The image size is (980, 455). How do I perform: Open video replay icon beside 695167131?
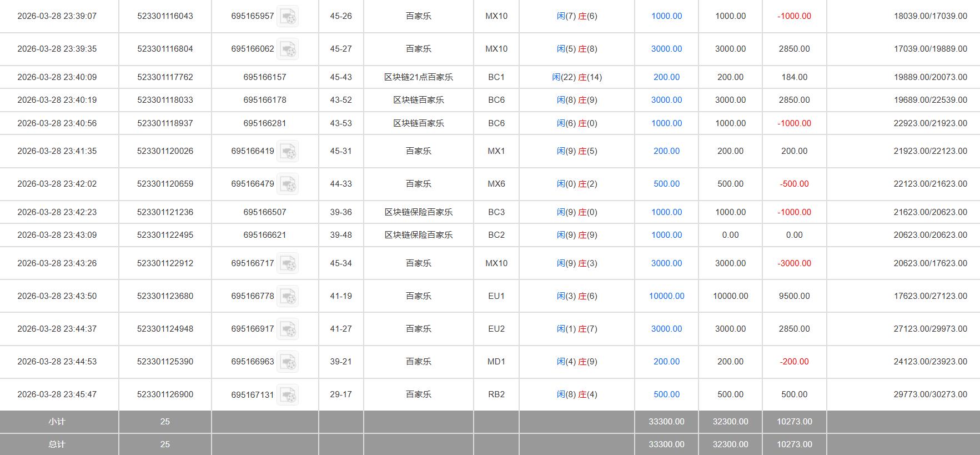(x=288, y=394)
